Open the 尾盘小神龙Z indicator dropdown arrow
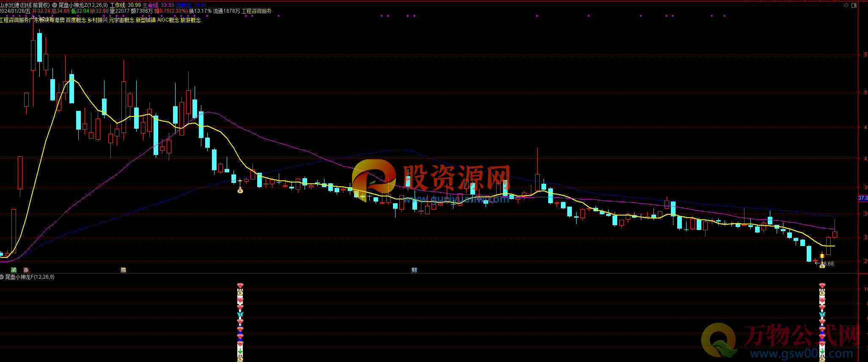The height and width of the screenshot is (362, 868). 55,5
